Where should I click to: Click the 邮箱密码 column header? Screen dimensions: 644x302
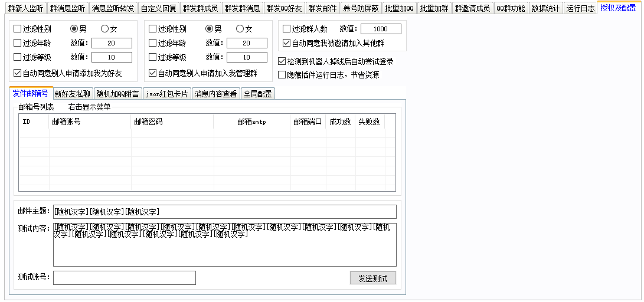pos(172,122)
